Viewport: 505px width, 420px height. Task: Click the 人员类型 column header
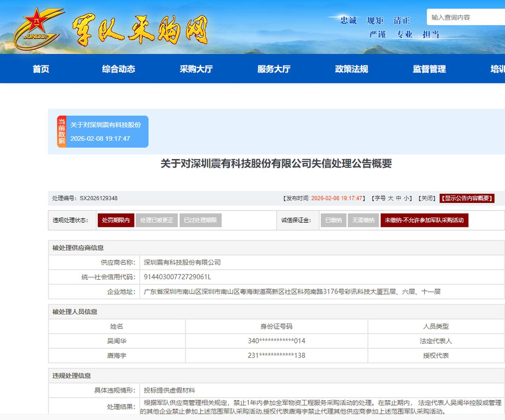(436, 326)
